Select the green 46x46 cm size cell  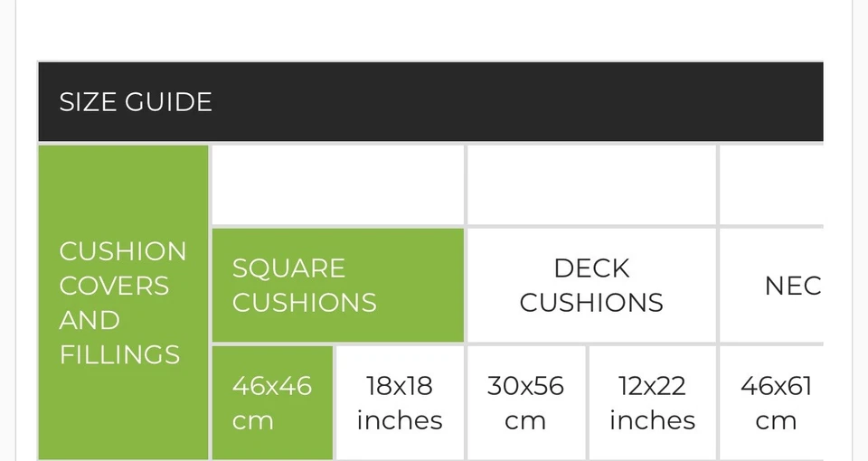[x=272, y=402]
